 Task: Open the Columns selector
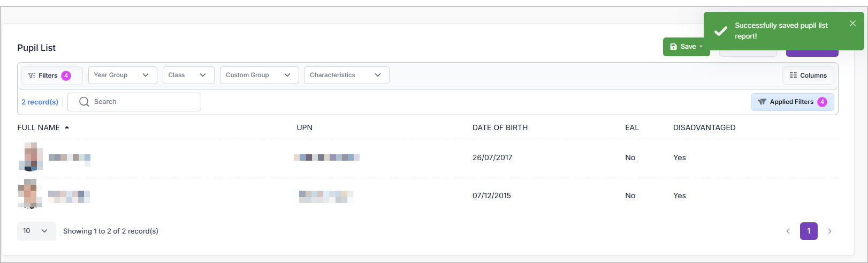point(808,76)
